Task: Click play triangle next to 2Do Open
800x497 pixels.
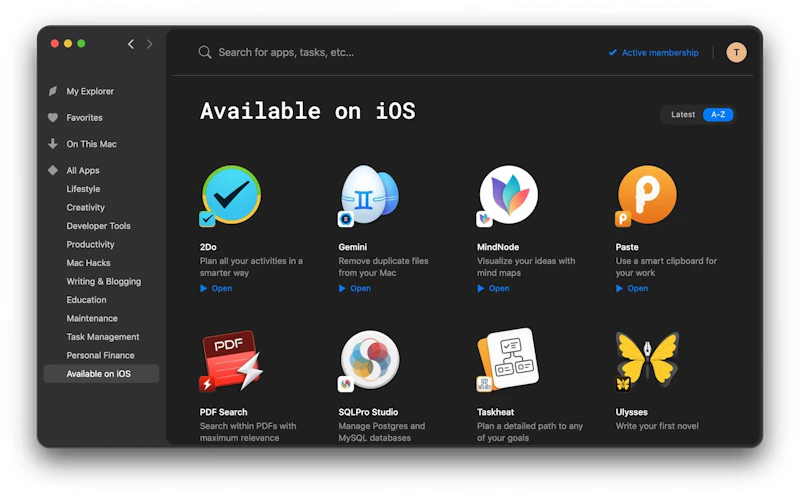Action: [x=204, y=288]
